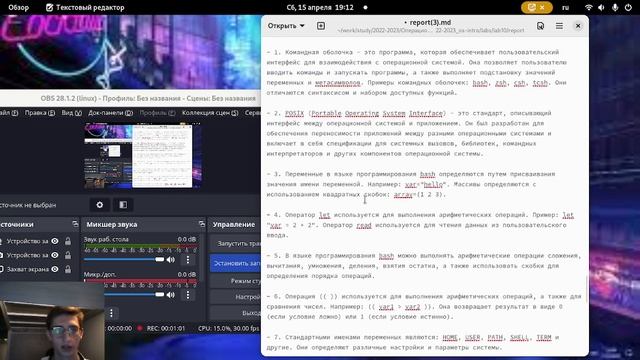640x360 pixels.
Task: Toggle lock of first Устройство за source
Action: click(68, 241)
